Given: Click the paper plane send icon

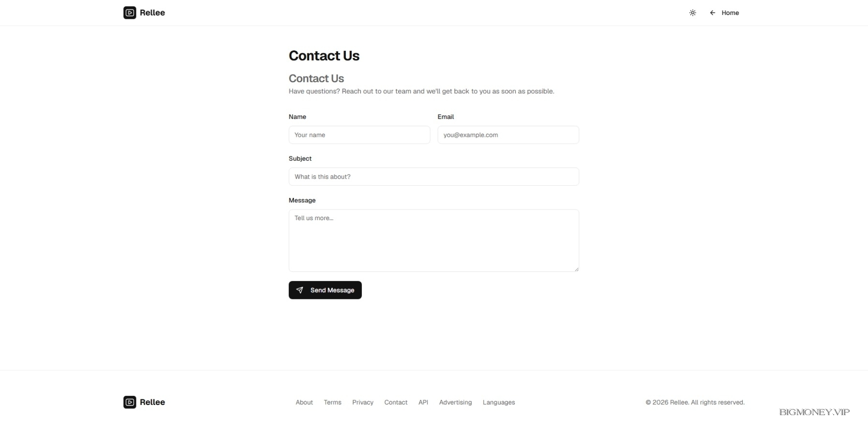Looking at the screenshot, I should (x=300, y=290).
